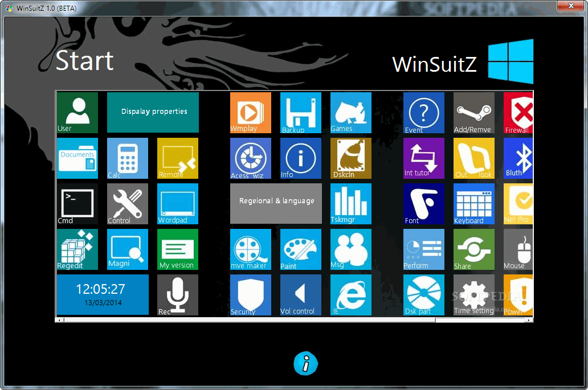Launch the Paint palette tile
Viewport: 588px width, 390px height.
pos(301,249)
